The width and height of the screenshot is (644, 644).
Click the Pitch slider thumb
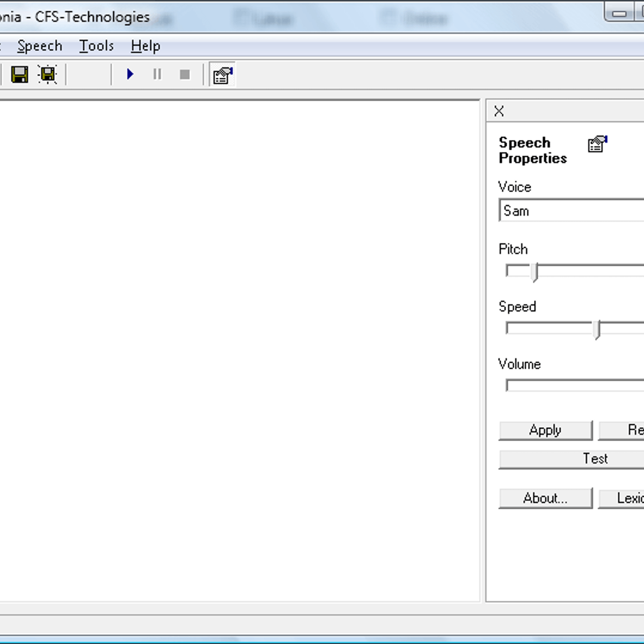535,272
